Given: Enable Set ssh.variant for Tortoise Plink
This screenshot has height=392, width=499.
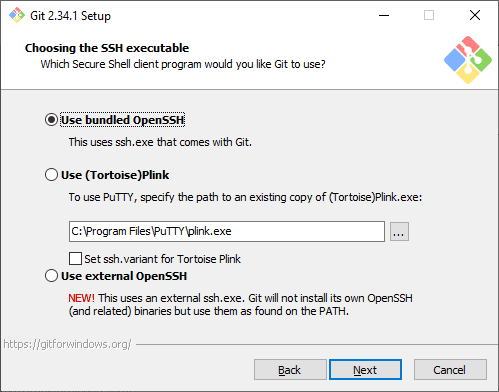Looking at the screenshot, I should 75,259.
